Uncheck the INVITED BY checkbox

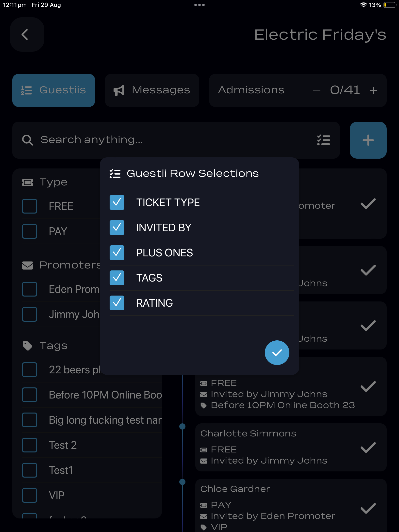coord(117,228)
